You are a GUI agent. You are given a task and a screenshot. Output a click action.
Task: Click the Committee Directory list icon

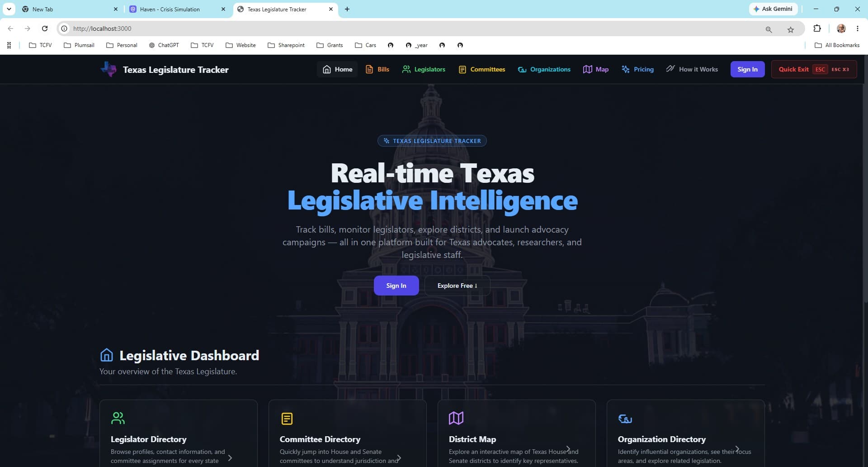[x=287, y=419]
